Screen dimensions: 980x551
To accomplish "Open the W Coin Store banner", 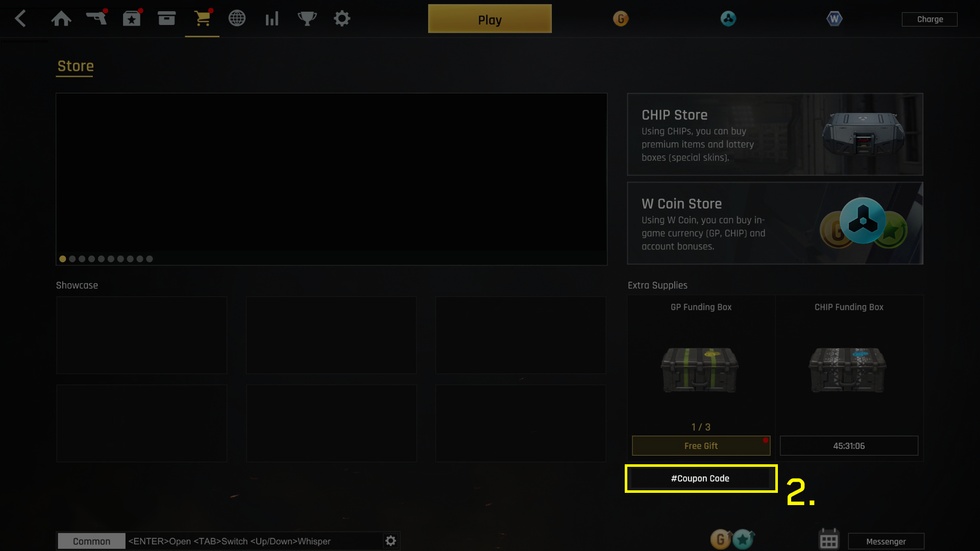I will click(775, 223).
